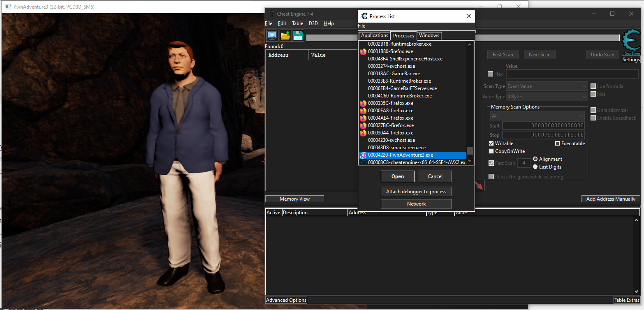
Task: Switch to the Applications tab
Action: (375, 36)
